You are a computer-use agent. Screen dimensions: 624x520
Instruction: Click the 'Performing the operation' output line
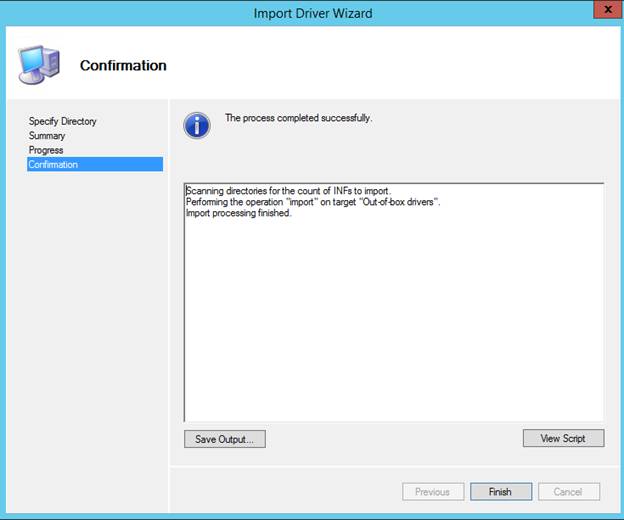[313, 202]
